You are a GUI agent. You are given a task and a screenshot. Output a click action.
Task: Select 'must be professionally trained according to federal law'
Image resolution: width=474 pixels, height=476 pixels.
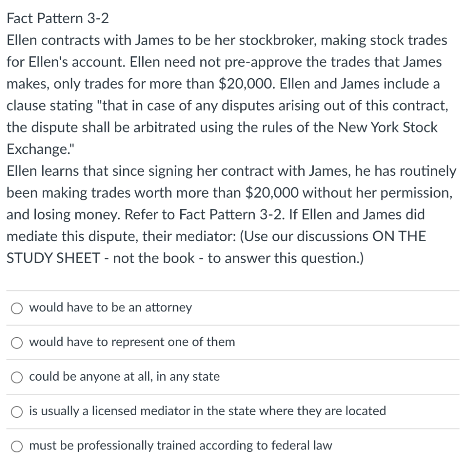click(17, 446)
